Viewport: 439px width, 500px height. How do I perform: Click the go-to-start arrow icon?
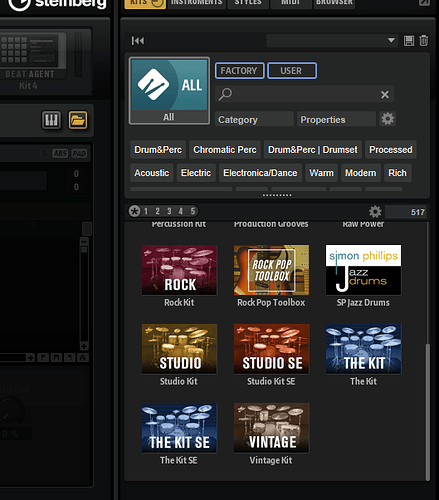coord(138,41)
